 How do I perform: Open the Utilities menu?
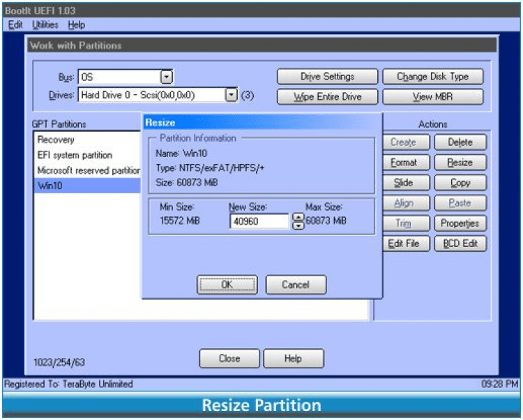45,25
